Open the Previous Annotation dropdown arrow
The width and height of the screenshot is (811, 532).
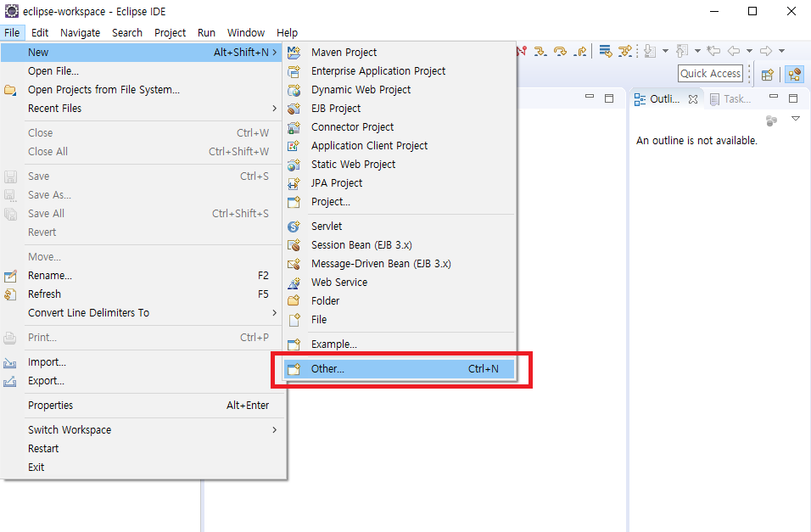697,51
